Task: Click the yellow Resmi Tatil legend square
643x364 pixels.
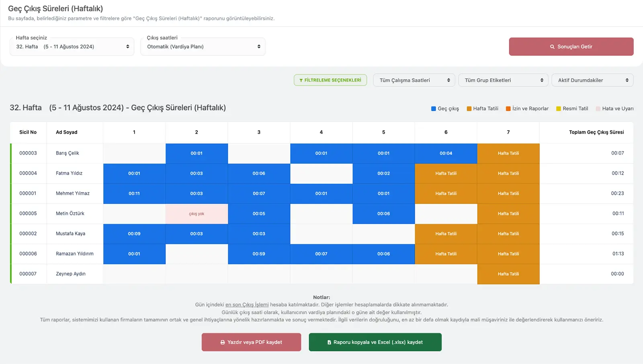Action: pos(559,108)
